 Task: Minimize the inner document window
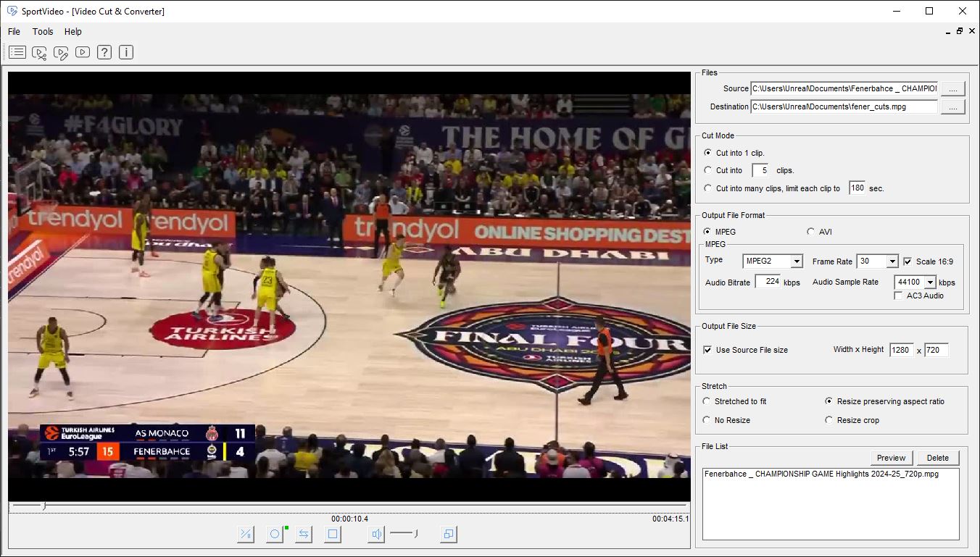(x=949, y=31)
